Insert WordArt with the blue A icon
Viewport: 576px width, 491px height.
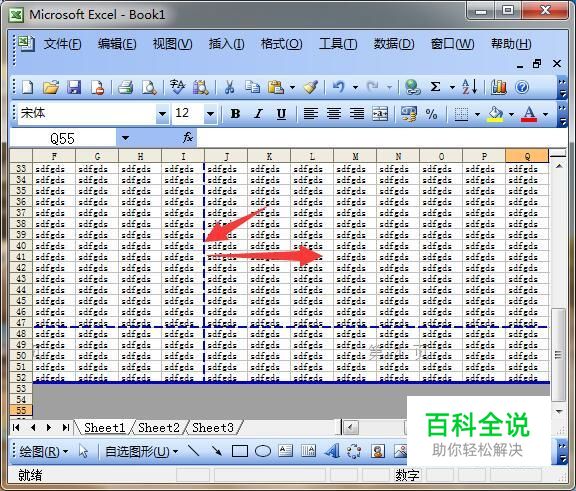(x=332, y=451)
